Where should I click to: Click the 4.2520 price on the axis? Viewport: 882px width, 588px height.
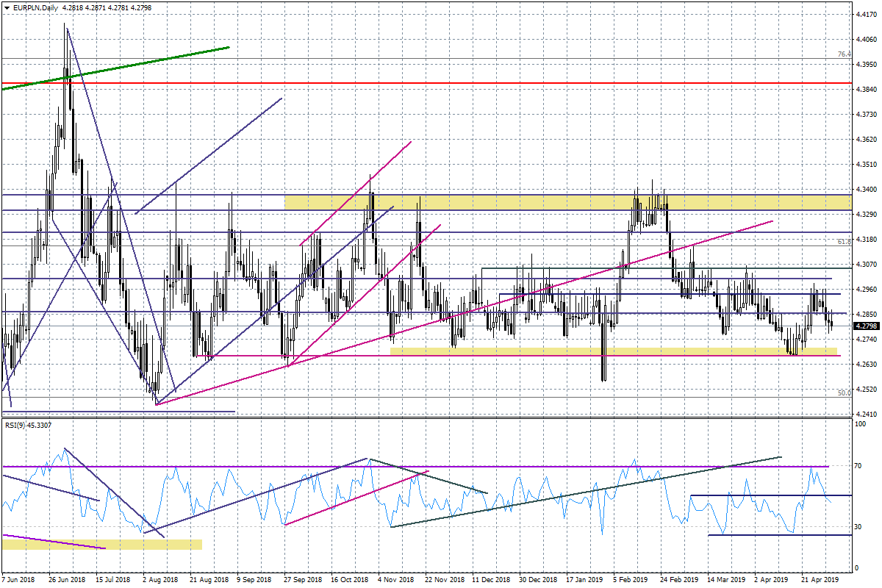(867, 389)
